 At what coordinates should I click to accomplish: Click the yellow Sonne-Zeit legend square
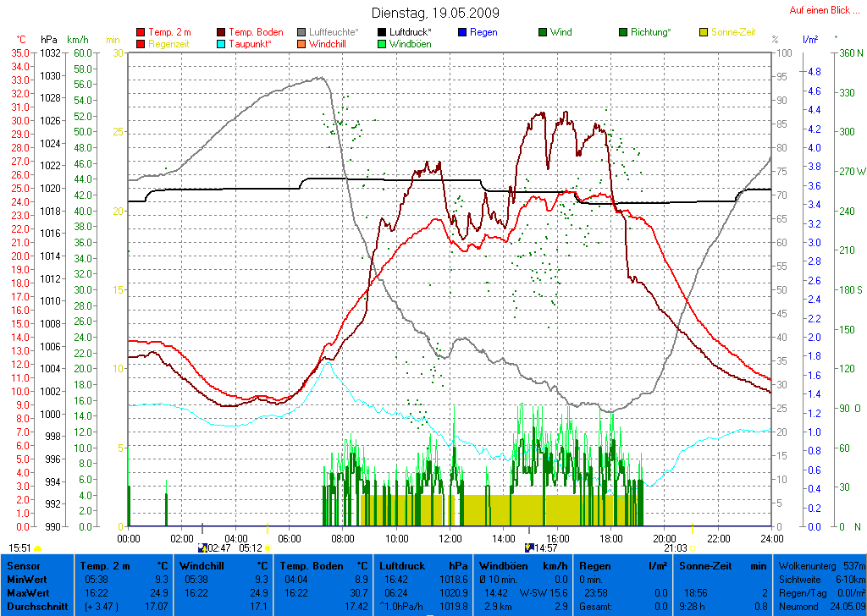704,32
